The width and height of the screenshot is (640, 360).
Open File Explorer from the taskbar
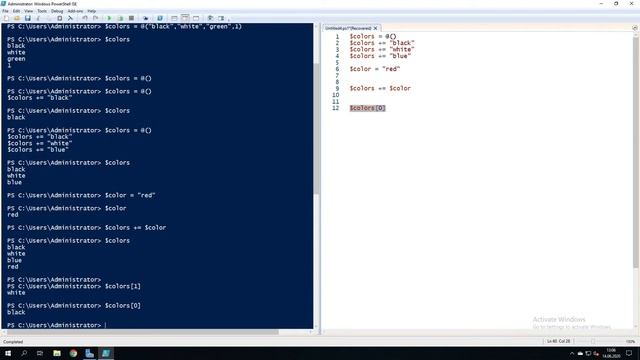coord(57,353)
